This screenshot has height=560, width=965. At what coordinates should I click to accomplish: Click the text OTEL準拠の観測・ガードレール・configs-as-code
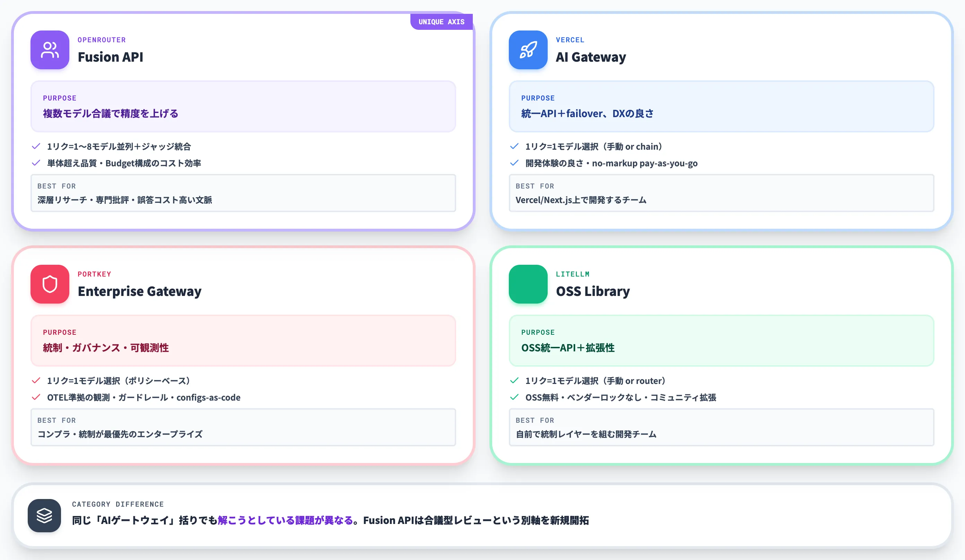[x=144, y=398]
